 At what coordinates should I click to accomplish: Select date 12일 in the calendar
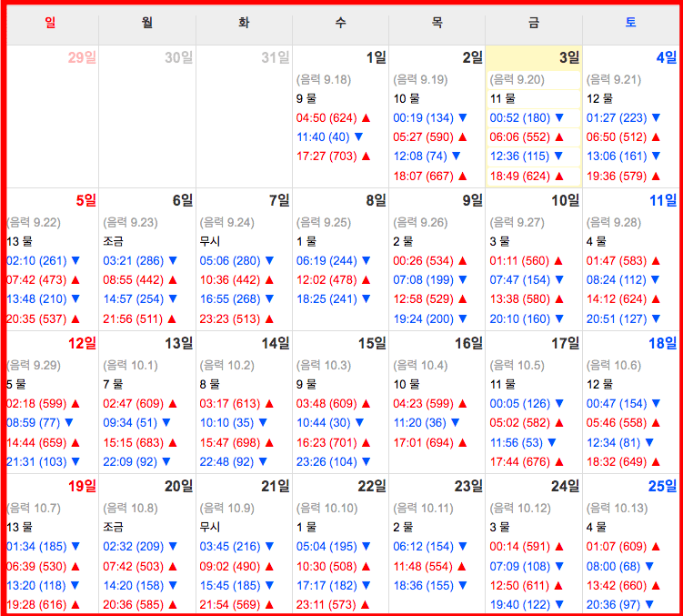[82, 343]
